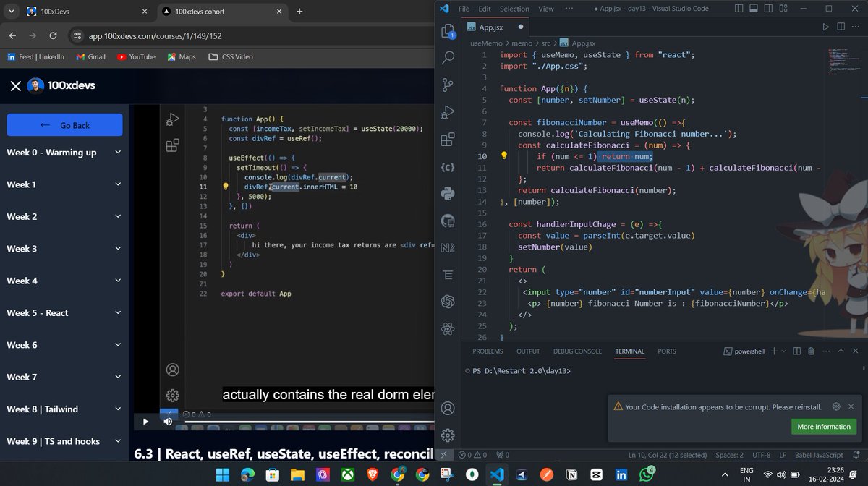The image size is (868, 486).
Task: Open the Explorer view in VS Code
Action: (448, 30)
